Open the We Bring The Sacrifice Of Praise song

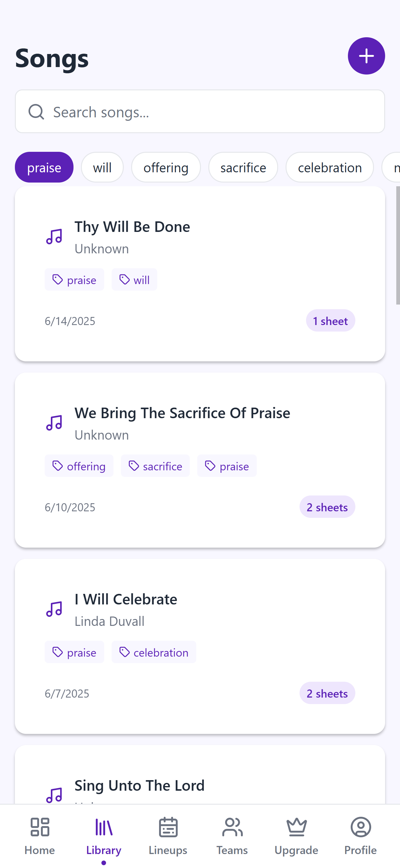tap(200, 460)
